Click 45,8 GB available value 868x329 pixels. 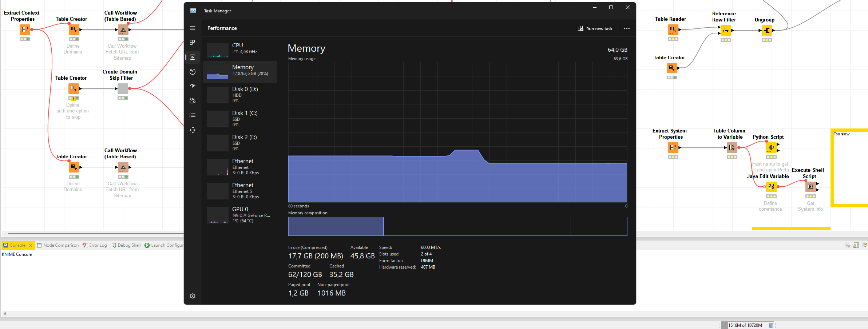tap(362, 256)
